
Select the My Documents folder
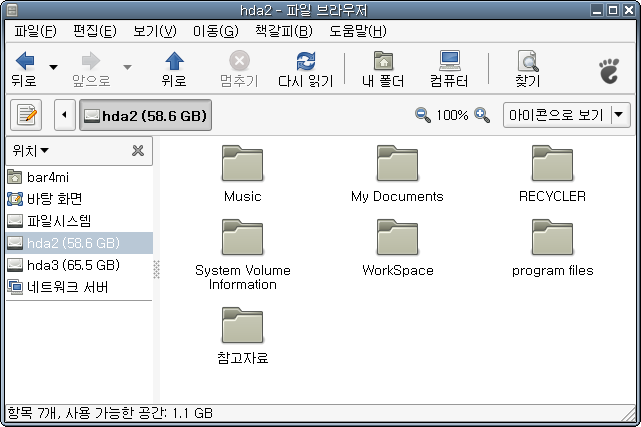click(397, 172)
